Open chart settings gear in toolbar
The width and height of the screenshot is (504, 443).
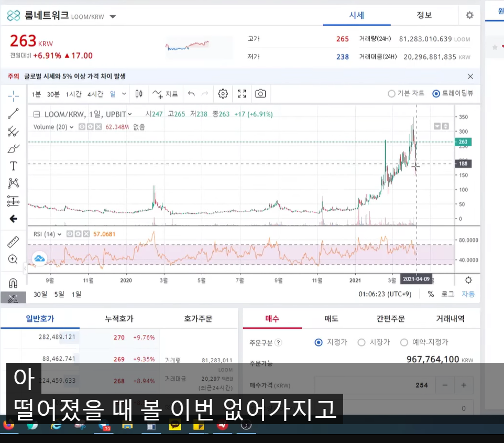pyautogui.click(x=223, y=94)
